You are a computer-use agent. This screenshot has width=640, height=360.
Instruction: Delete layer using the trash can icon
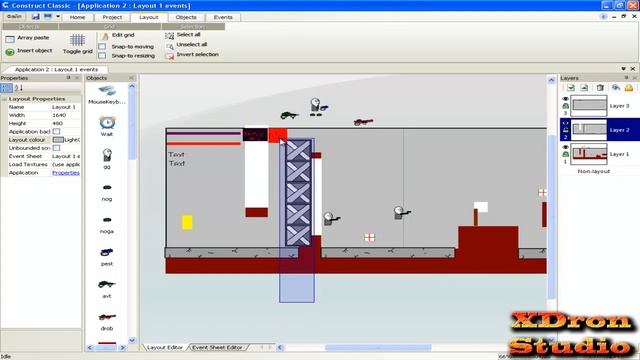[600, 87]
